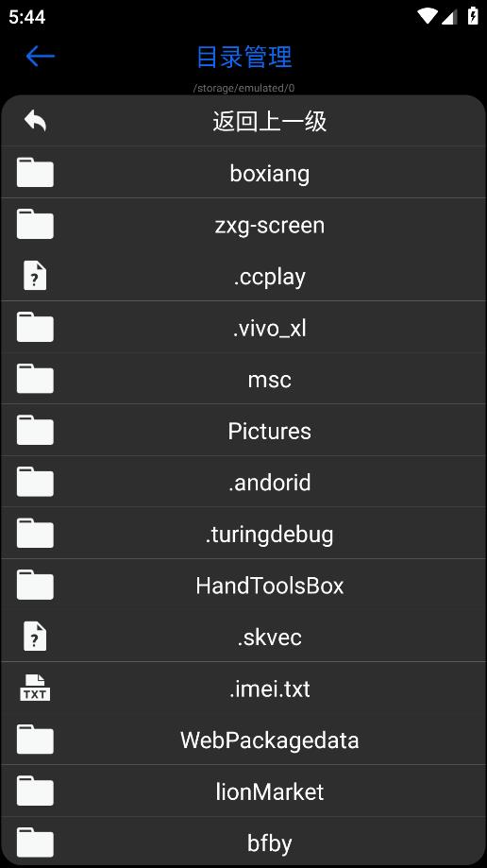Tap the blue back arrow icon
487x868 pixels.
pos(40,56)
